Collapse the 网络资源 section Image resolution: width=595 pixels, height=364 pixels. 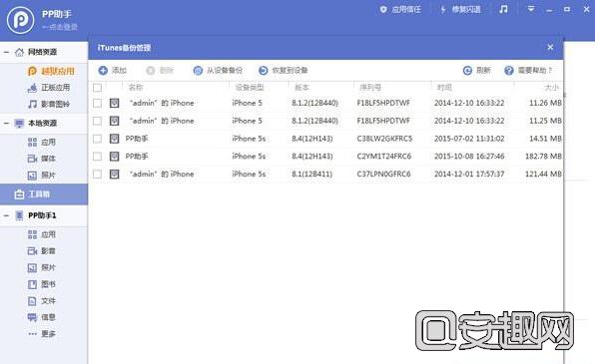click(6, 52)
